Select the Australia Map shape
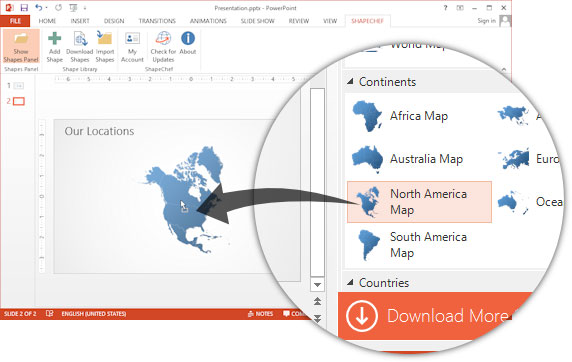This screenshot has width=572, height=362. pos(419,159)
